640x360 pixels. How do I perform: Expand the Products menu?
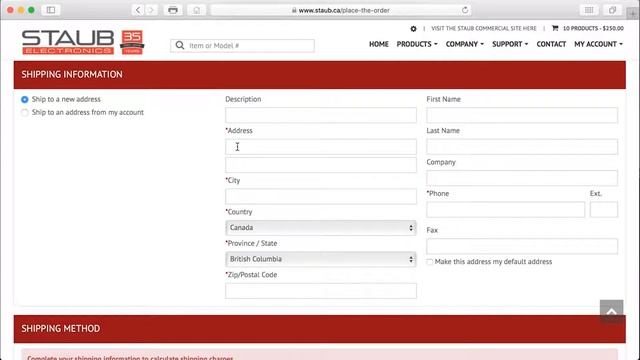(417, 44)
